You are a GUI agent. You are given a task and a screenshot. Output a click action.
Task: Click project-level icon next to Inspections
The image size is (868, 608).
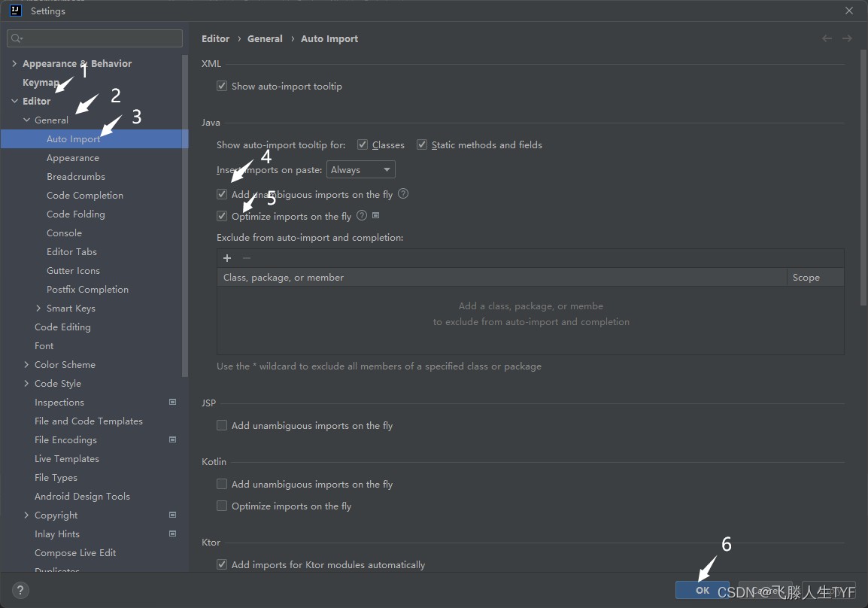point(173,402)
